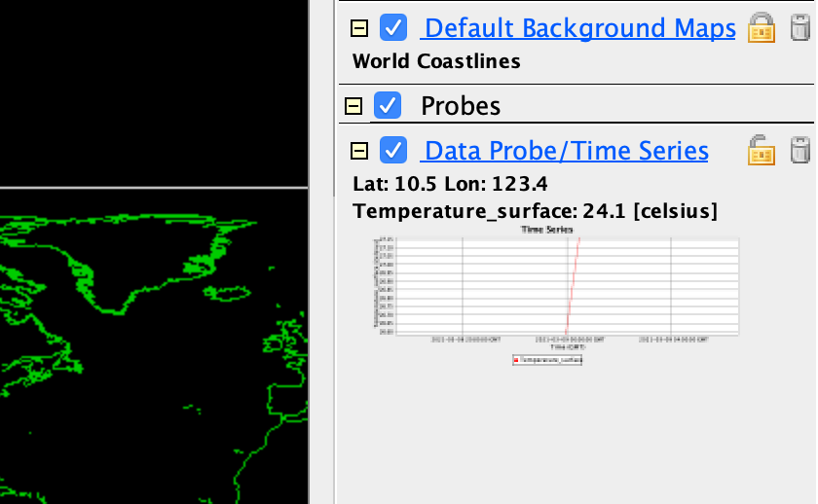Toggle the Probes category checkbox

[388, 105]
